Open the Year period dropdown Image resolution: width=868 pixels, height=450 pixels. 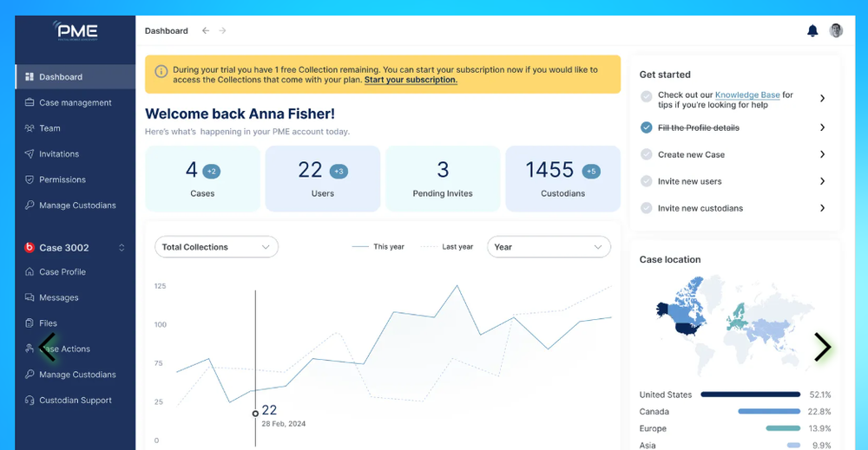pos(549,247)
